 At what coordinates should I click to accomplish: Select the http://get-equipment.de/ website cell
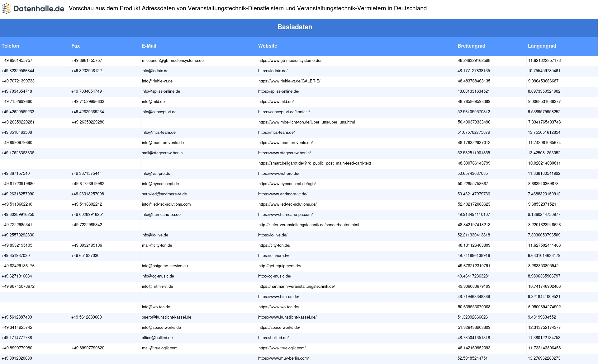pyautogui.click(x=280, y=266)
